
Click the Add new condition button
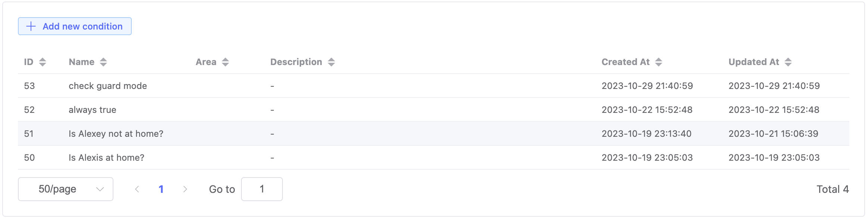click(75, 26)
